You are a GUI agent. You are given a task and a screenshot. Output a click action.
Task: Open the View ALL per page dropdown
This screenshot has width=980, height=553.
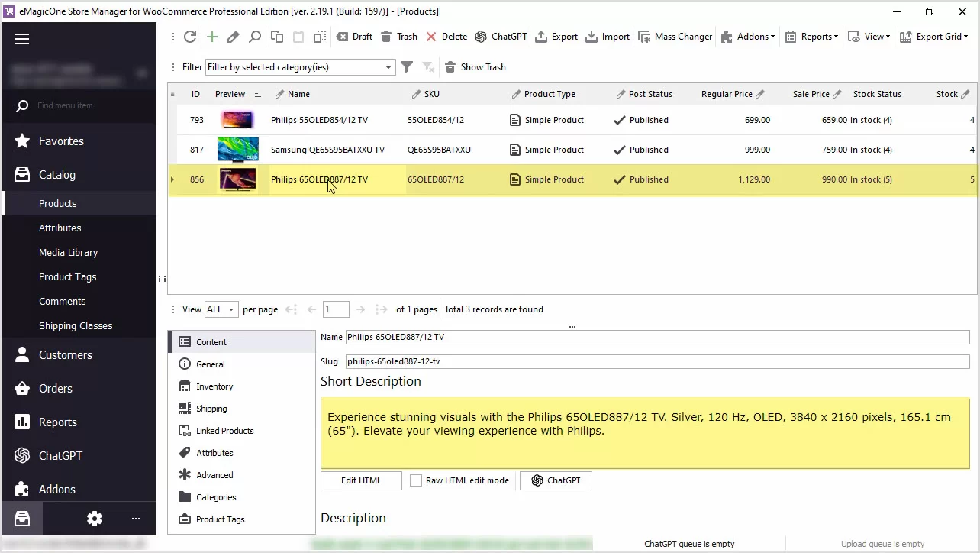click(x=221, y=309)
